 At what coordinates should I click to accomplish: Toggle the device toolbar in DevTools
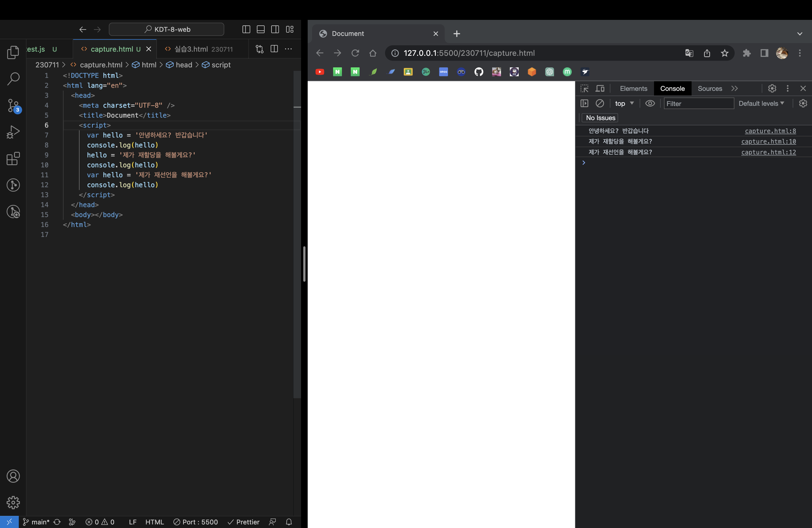click(600, 89)
